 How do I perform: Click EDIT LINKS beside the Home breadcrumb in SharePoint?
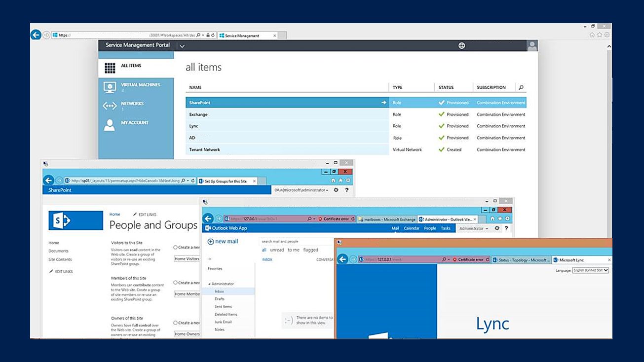[145, 215]
